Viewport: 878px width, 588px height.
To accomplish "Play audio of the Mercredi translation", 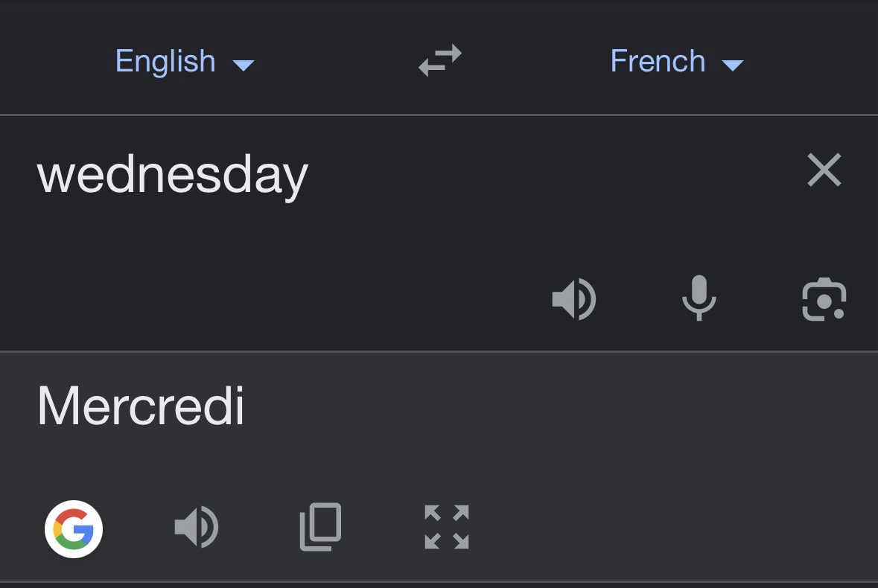I will tap(196, 528).
